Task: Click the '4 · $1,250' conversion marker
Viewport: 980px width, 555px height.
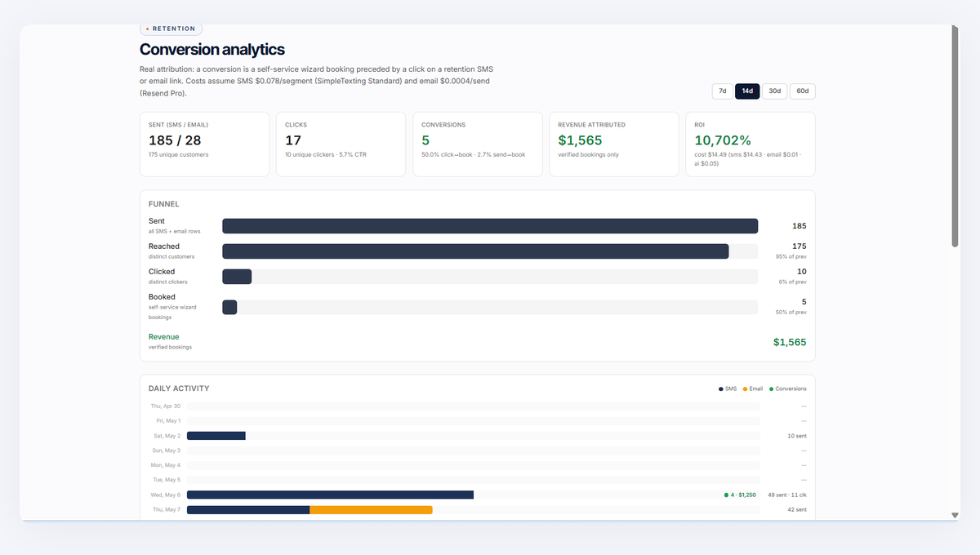Action: (x=740, y=495)
